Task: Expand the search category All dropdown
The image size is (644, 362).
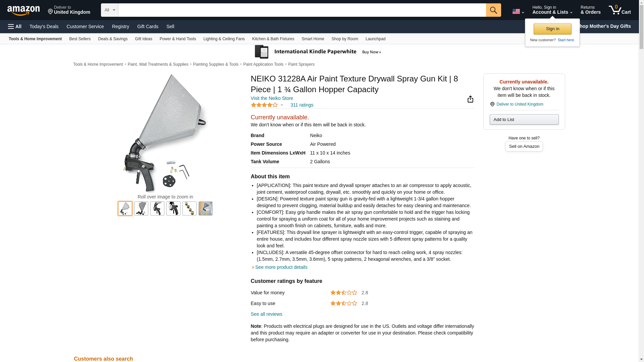Action: tap(110, 10)
